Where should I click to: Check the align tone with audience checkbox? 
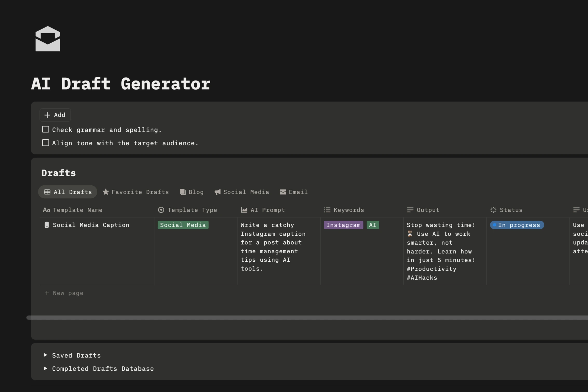tap(45, 142)
